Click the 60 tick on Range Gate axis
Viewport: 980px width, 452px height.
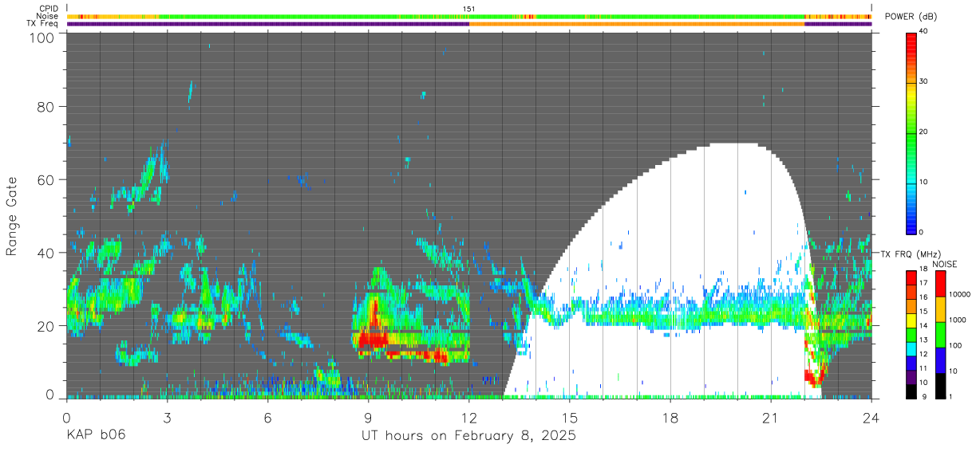[46, 179]
